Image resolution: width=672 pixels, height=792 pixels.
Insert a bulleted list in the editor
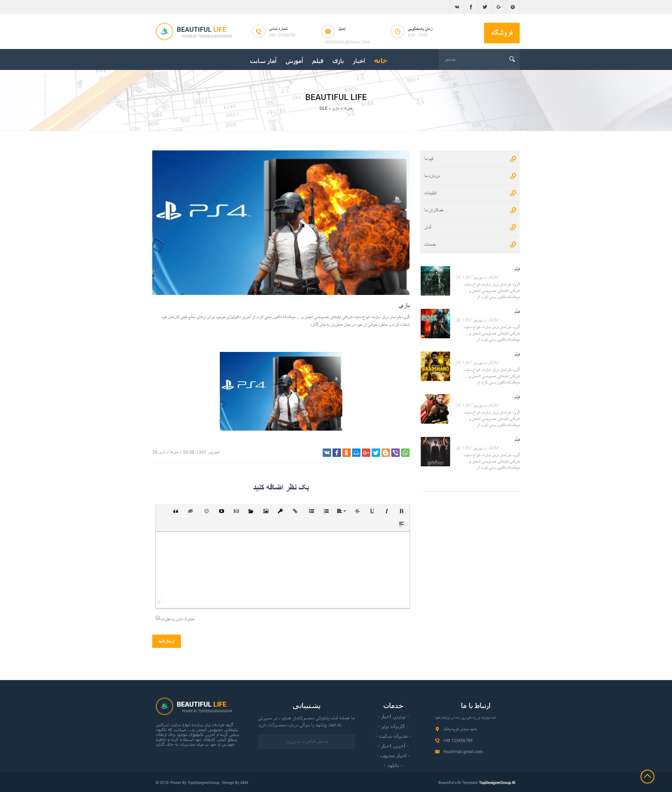coord(311,511)
